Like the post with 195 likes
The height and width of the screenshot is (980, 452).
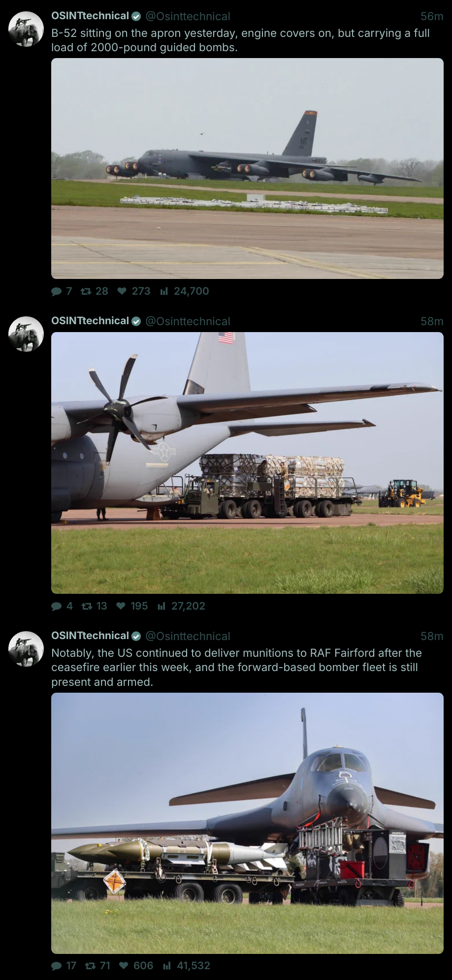point(132,606)
